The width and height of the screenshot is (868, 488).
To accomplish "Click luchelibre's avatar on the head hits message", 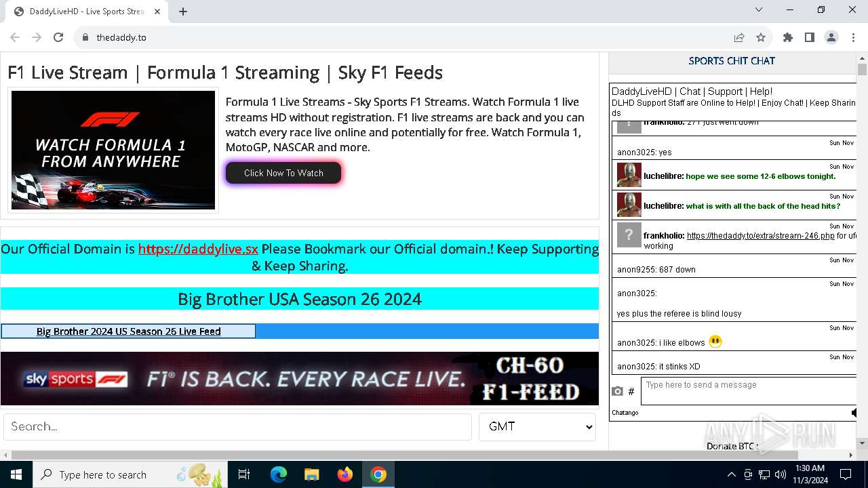I will point(629,205).
